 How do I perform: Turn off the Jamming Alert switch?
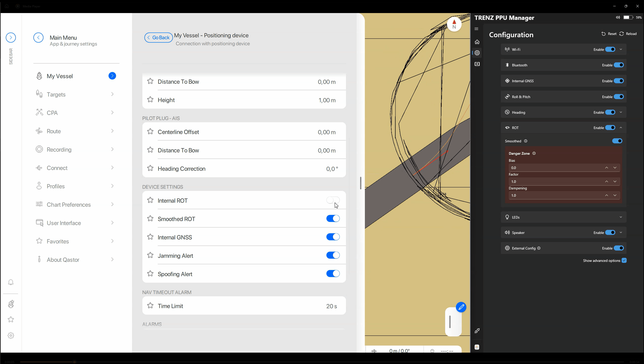click(x=333, y=255)
